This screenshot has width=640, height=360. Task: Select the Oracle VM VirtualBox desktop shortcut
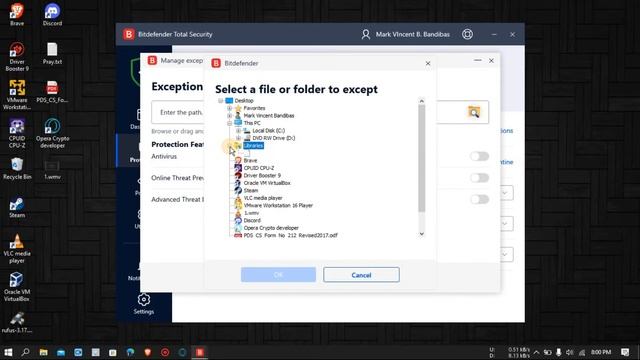point(17,287)
